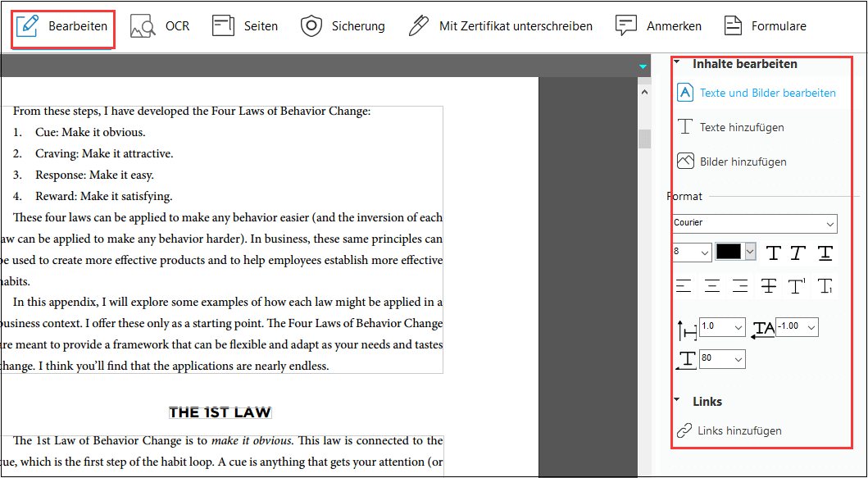Click Links hinzufügen

point(729,430)
